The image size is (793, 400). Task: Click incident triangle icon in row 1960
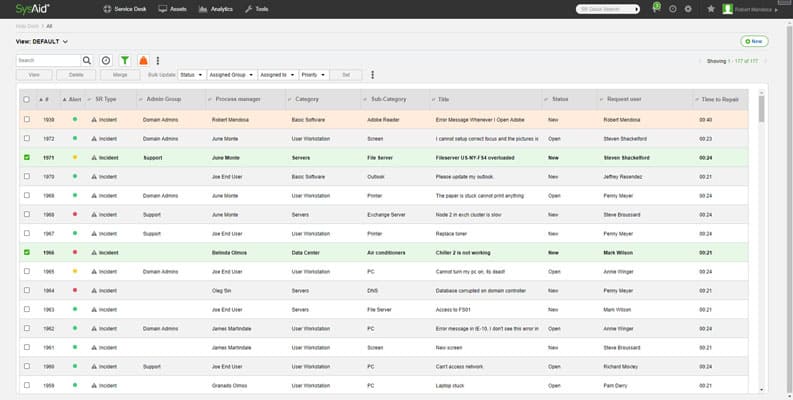click(x=94, y=366)
